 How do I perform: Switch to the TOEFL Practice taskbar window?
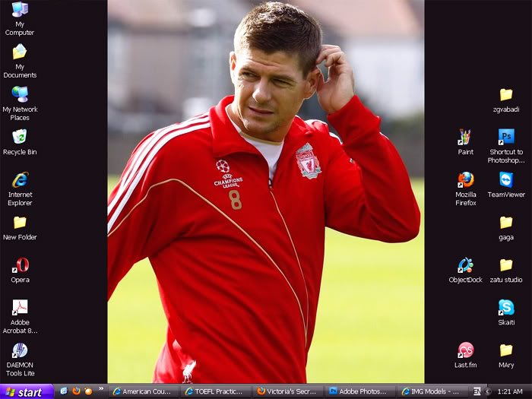(x=215, y=391)
